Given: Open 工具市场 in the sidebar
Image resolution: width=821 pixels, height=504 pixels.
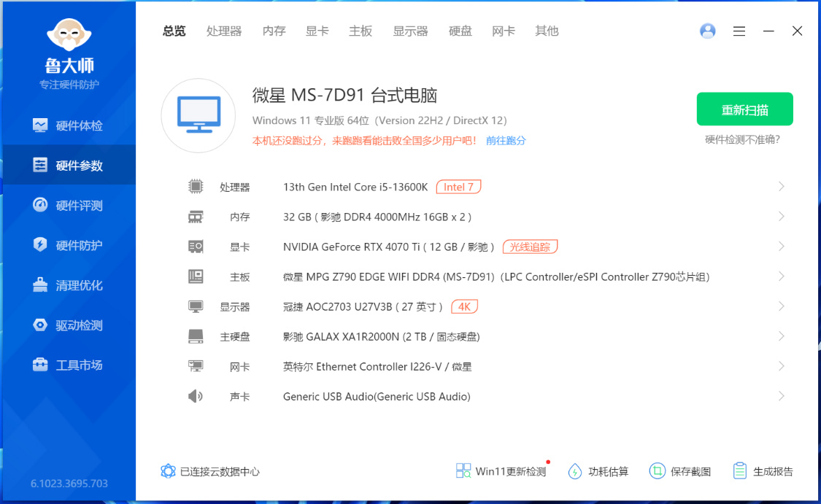Looking at the screenshot, I should [x=69, y=365].
